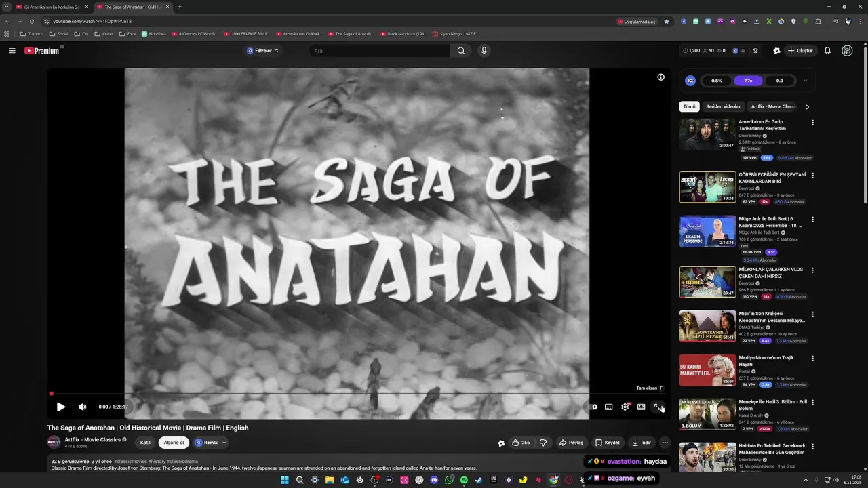The image size is (868, 488).
Task: Start voice search with the microphone
Action: click(x=484, y=51)
